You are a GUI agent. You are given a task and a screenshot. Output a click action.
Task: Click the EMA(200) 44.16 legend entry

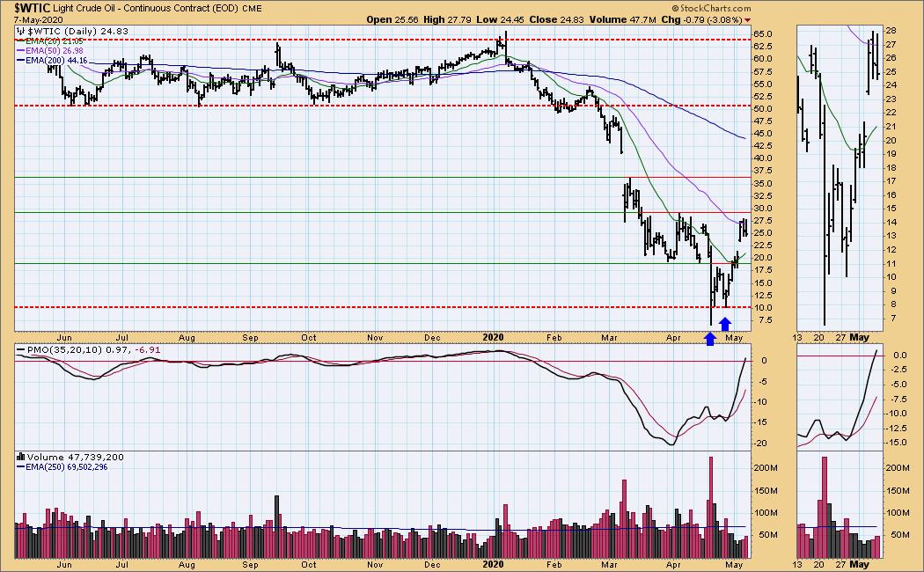tap(56, 60)
